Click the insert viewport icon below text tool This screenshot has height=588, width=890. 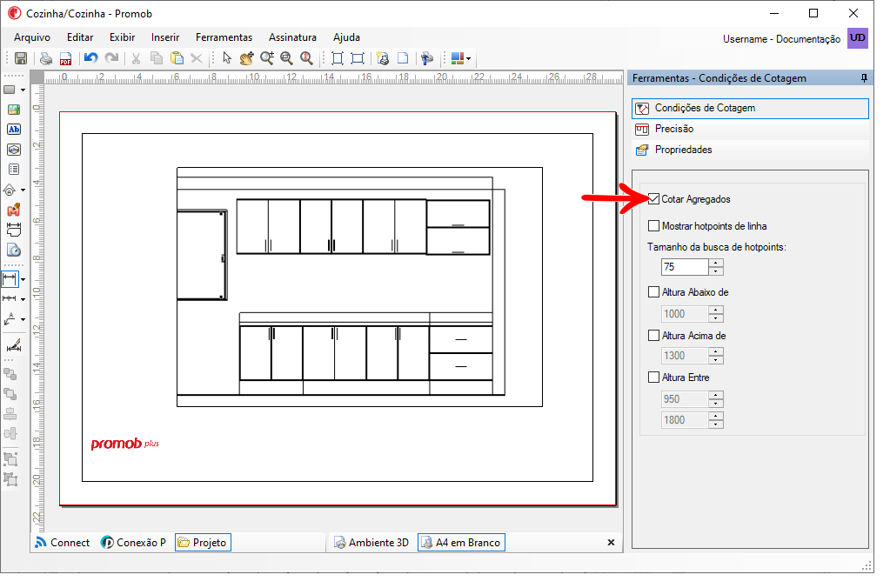coord(14,151)
